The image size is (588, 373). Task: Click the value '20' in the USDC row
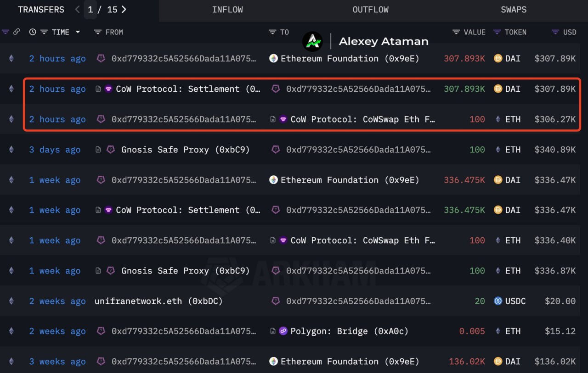[480, 301]
